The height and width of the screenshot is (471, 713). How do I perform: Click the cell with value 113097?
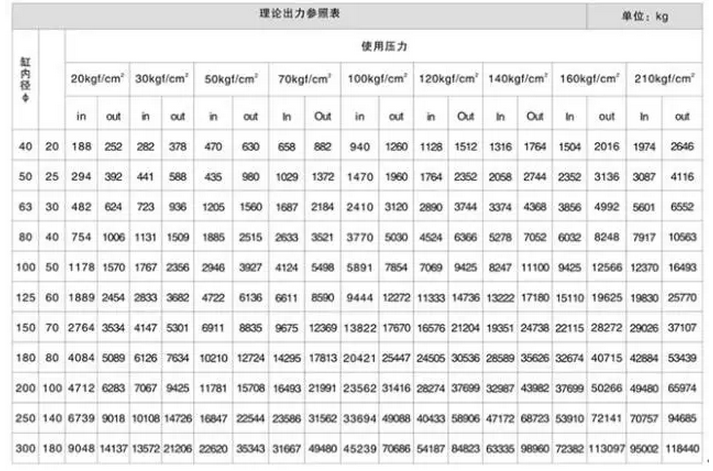pyautogui.click(x=607, y=449)
